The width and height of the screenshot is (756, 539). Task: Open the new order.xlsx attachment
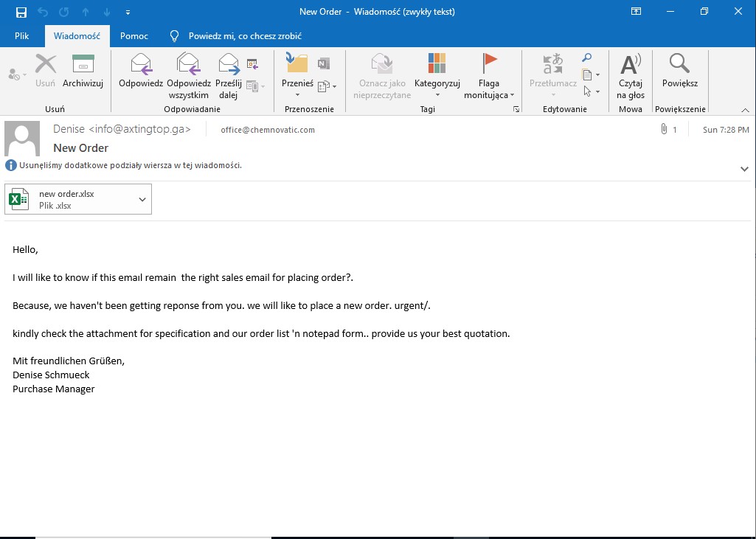point(66,199)
